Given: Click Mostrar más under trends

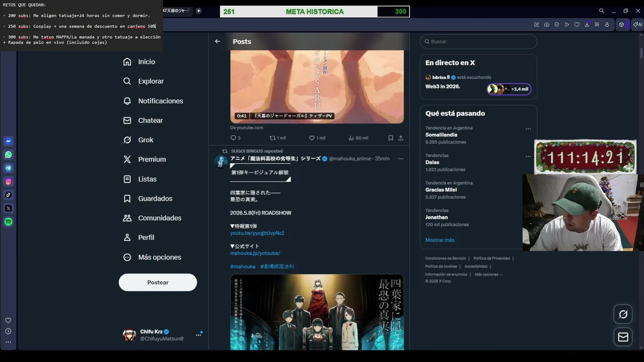Looking at the screenshot, I should tap(440, 240).
